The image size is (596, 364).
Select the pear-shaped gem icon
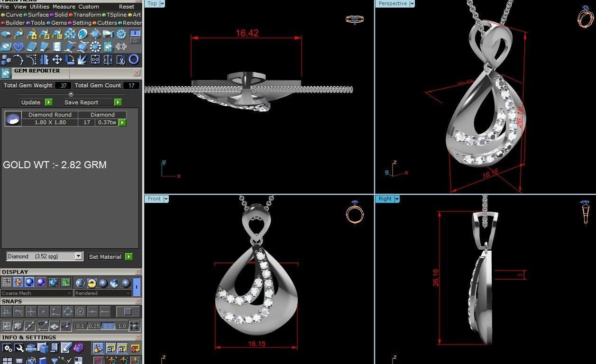[83, 34]
